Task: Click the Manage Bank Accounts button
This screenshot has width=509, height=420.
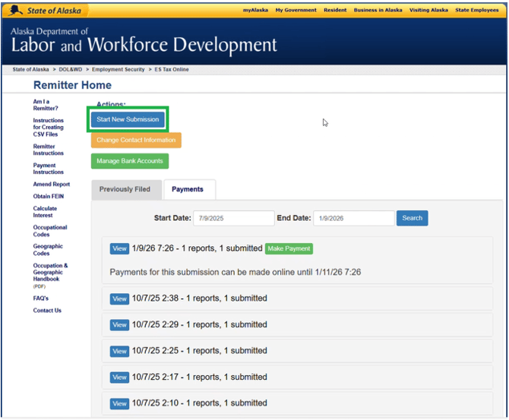Action: (x=129, y=161)
